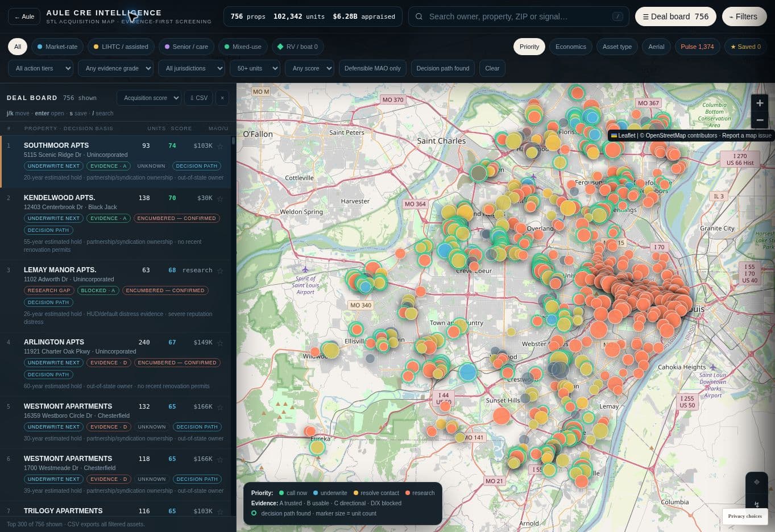Zoom in the map with plus button
The width and height of the screenshot is (775, 532).
point(760,103)
